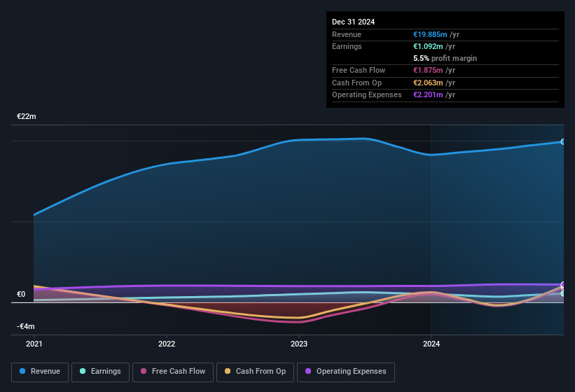Click the -€4m y-axis label
The image size is (575, 392).
point(26,326)
